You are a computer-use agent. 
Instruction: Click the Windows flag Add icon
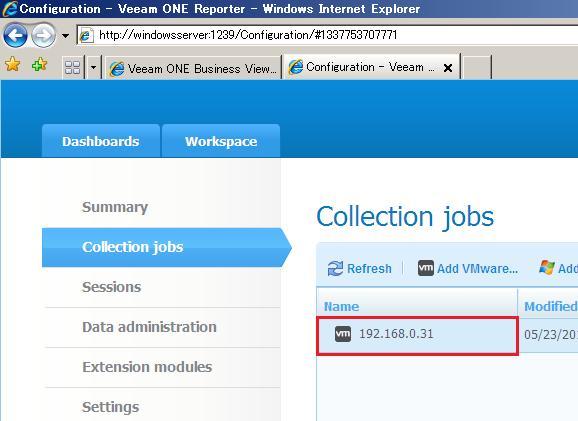[547, 268]
